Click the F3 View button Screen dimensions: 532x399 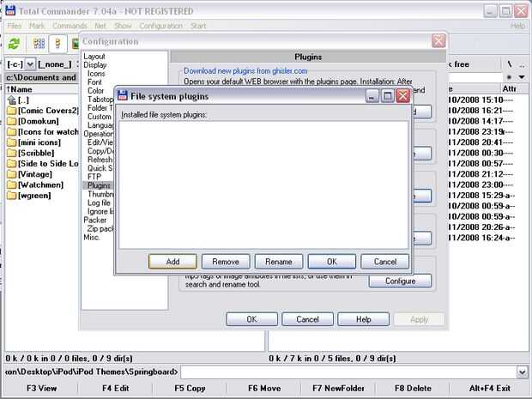[x=41, y=388]
